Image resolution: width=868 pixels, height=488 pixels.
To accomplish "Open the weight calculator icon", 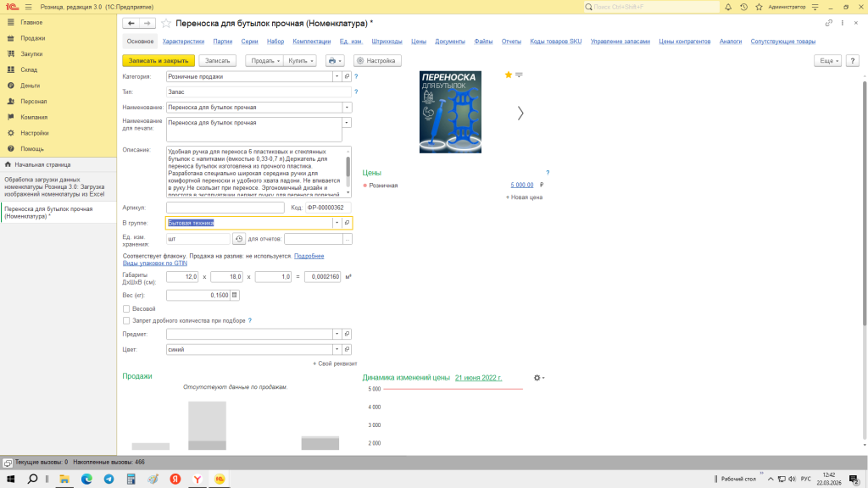I will click(x=235, y=296).
